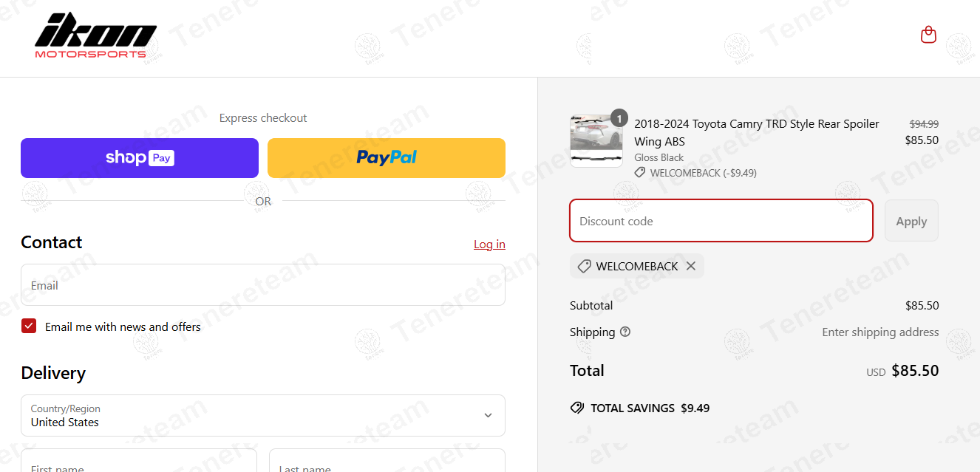This screenshot has width=980, height=472.
Task: Click the item quantity badge
Action: click(619, 118)
